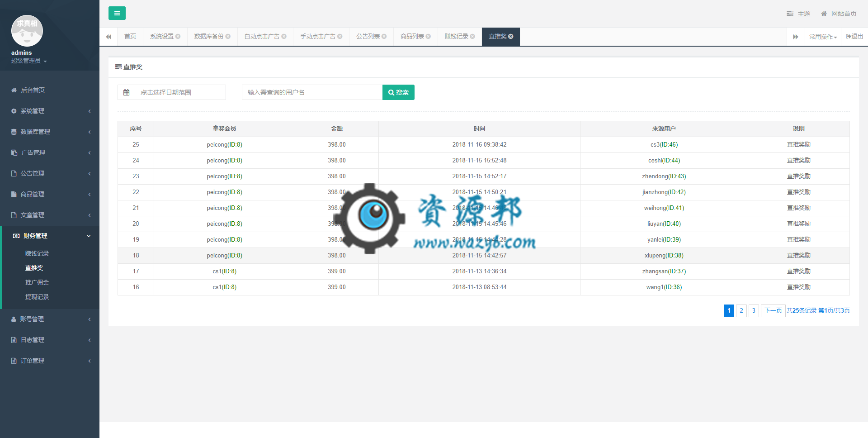Open the 提现记录 submenu item

click(x=37, y=297)
